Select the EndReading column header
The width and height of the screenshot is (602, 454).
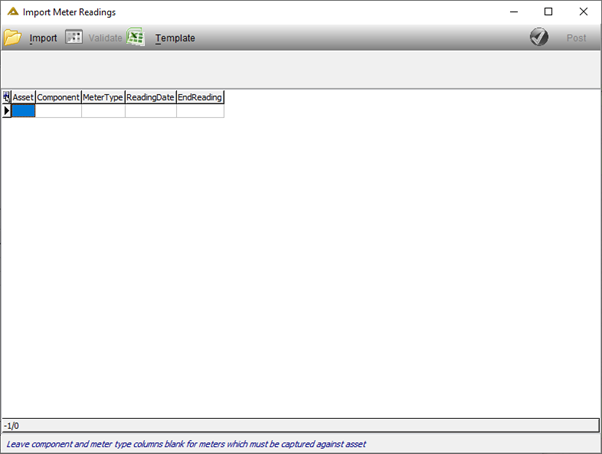point(200,97)
